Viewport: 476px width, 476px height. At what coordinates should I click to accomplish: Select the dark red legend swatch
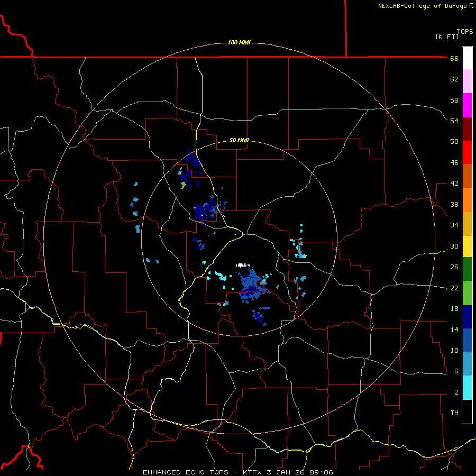(467, 129)
